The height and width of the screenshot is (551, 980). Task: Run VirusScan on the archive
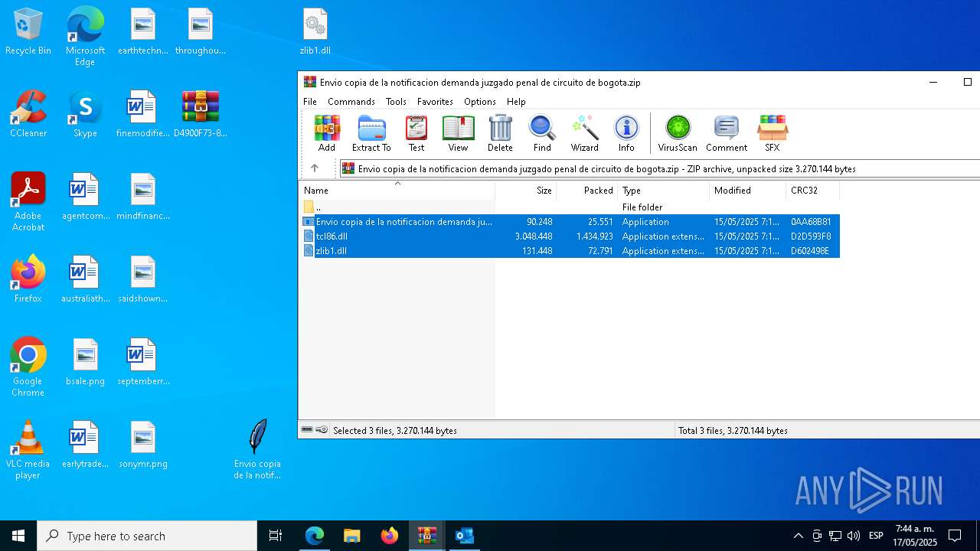coord(678,134)
